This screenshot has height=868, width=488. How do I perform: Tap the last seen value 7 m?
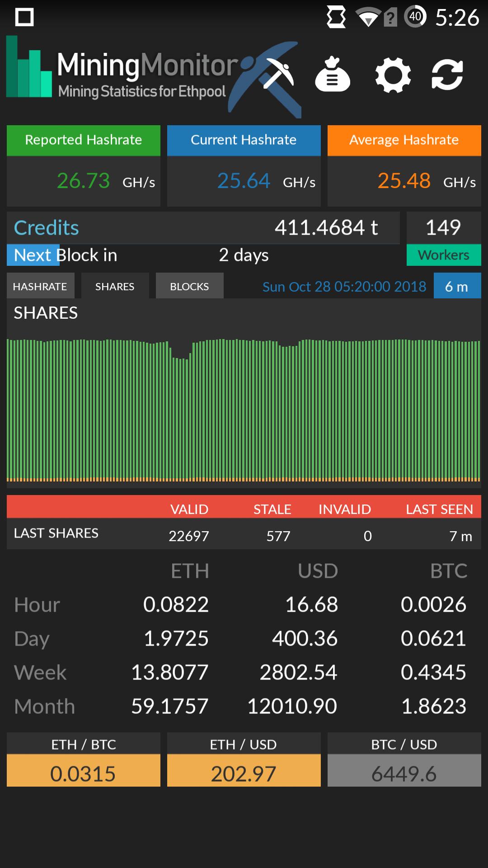(461, 536)
